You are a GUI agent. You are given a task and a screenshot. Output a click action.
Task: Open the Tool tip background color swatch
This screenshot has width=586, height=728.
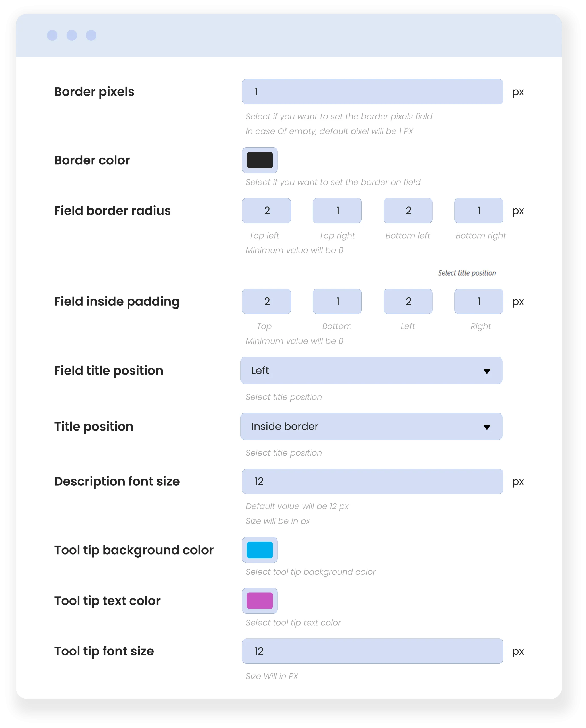coord(260,550)
